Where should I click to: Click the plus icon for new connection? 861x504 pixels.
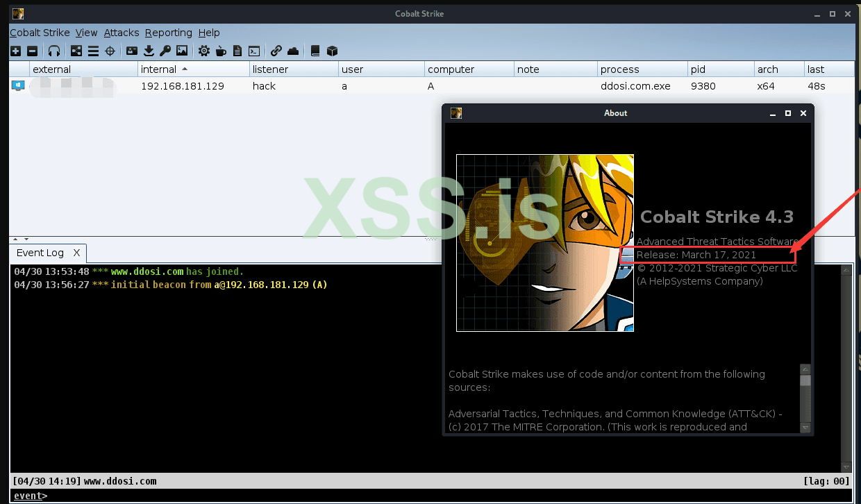pyautogui.click(x=15, y=51)
